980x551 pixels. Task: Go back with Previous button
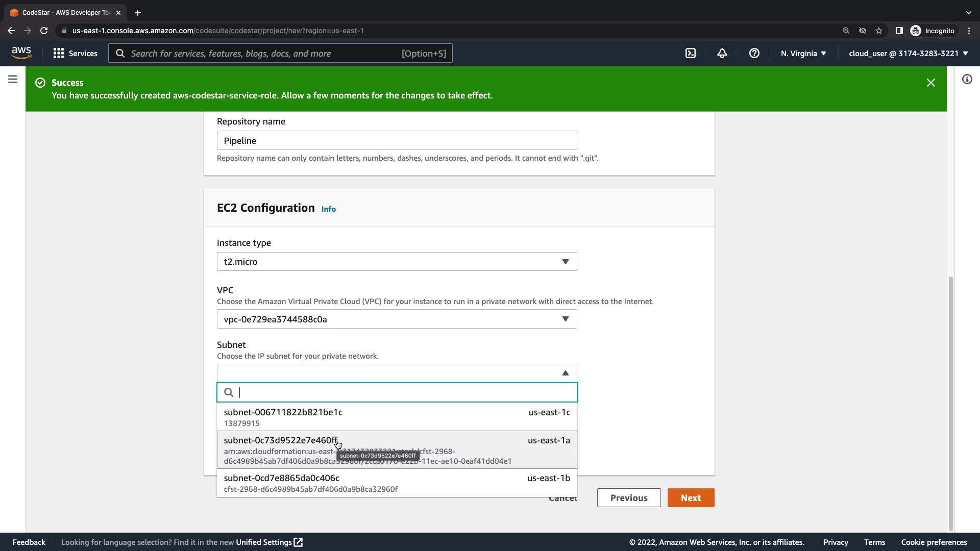628,498
